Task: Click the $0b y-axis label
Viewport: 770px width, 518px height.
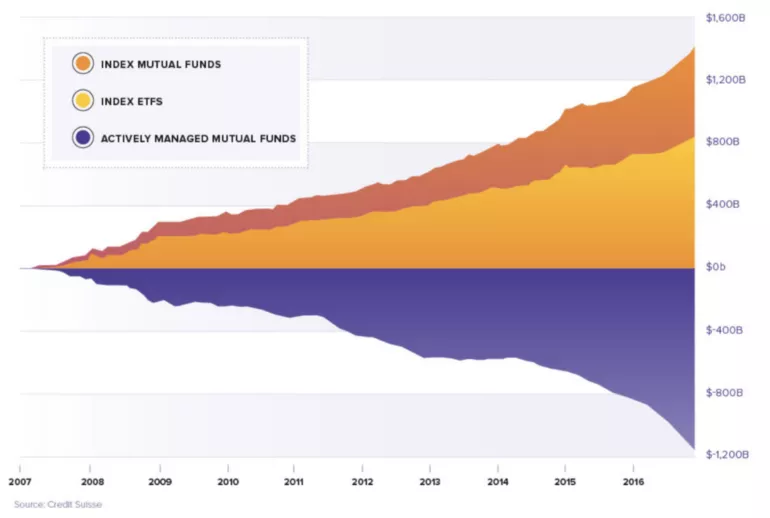Action: coord(715,267)
